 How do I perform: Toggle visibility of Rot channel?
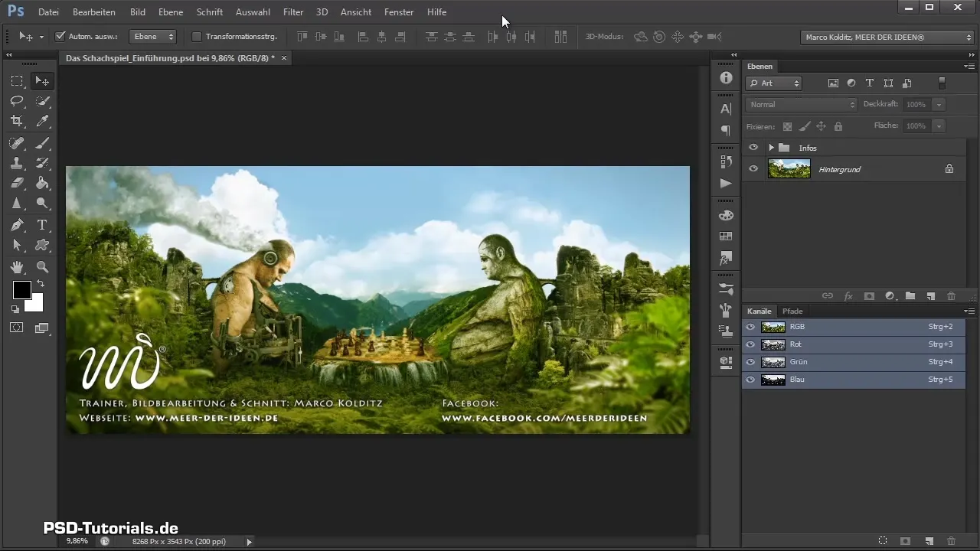750,344
